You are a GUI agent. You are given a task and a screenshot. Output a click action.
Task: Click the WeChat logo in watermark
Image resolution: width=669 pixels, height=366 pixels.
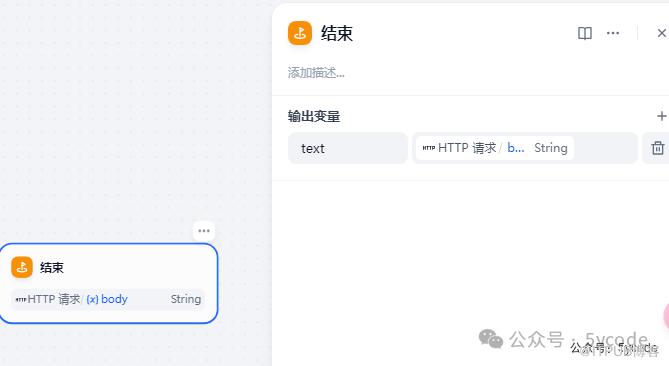491,339
